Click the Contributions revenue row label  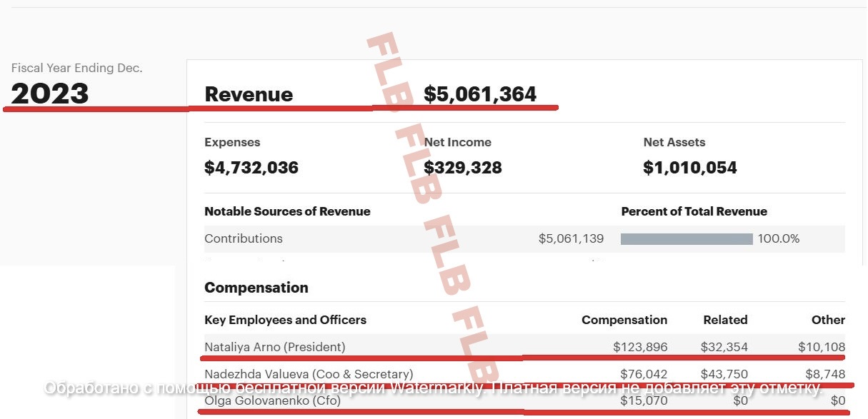pos(244,238)
